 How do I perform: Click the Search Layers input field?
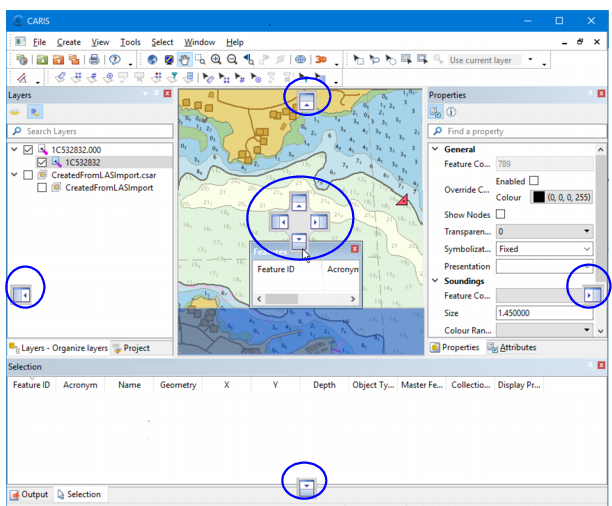[90, 131]
